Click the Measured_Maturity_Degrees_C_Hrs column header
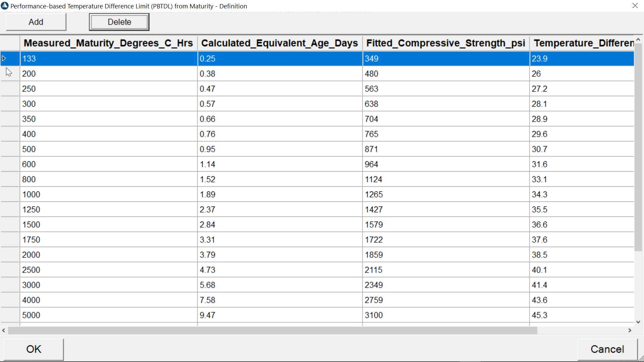The height and width of the screenshot is (362, 644). [108, 43]
